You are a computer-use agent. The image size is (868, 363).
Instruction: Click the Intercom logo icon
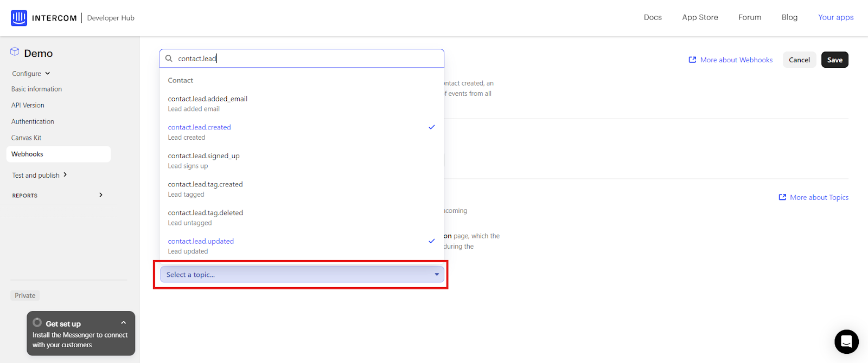coord(19,18)
